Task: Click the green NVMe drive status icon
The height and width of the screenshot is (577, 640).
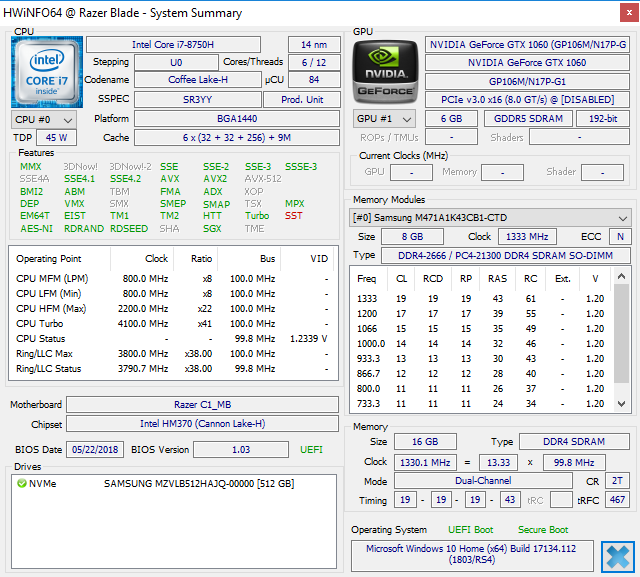Action: (22, 484)
